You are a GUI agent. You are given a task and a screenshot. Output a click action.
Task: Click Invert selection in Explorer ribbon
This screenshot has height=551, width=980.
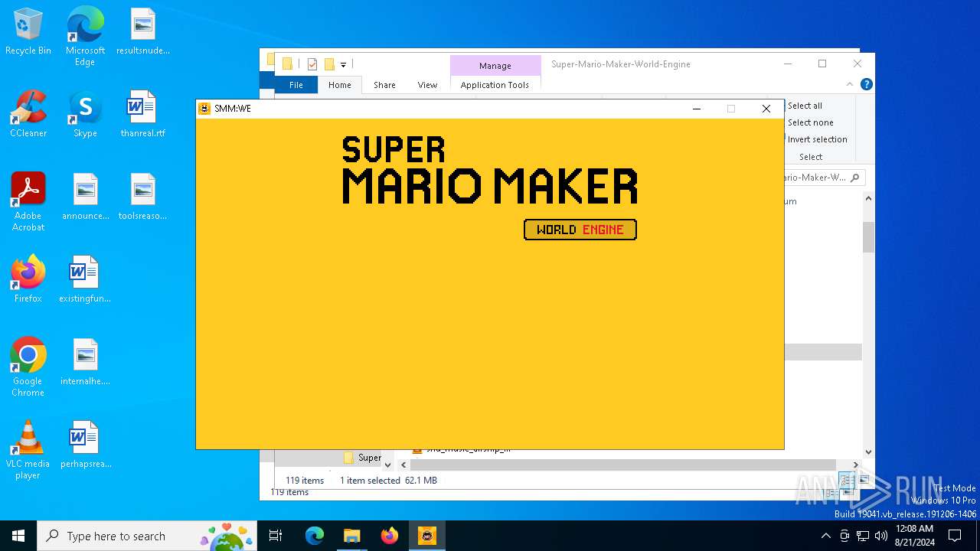pyautogui.click(x=817, y=139)
